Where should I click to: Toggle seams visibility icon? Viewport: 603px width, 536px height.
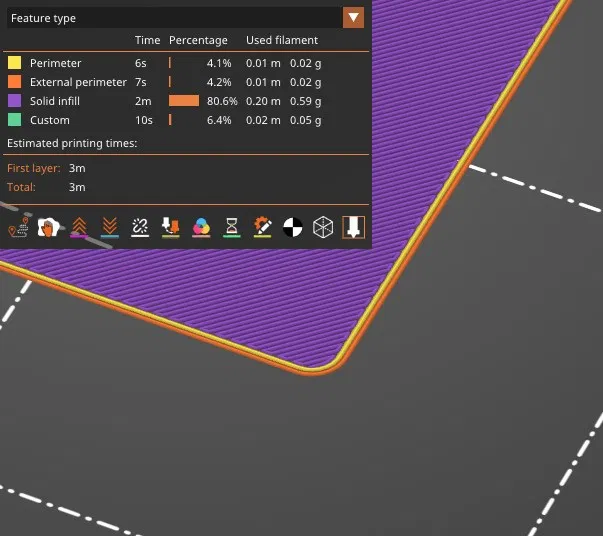[x=140, y=227]
